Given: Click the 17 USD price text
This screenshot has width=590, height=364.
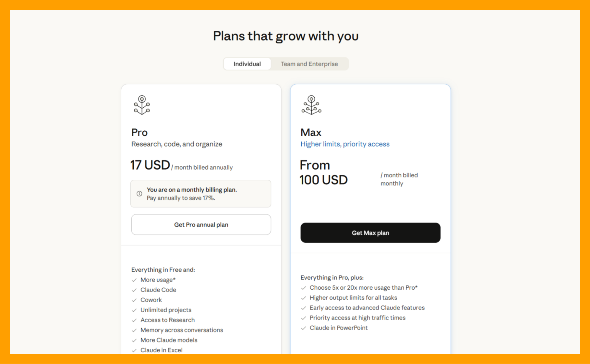Looking at the screenshot, I should 150,165.
